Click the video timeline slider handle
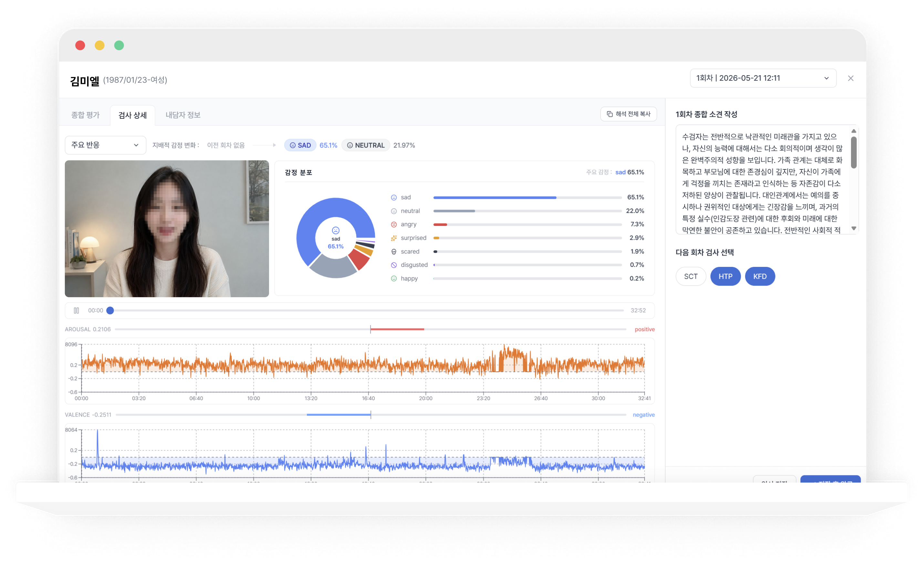Viewport: 924px width, 588px height. [x=110, y=310]
